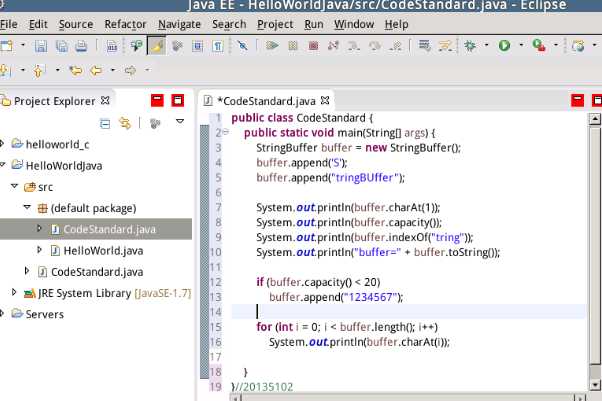
Task: Open the Navigate menu
Action: pos(179,24)
